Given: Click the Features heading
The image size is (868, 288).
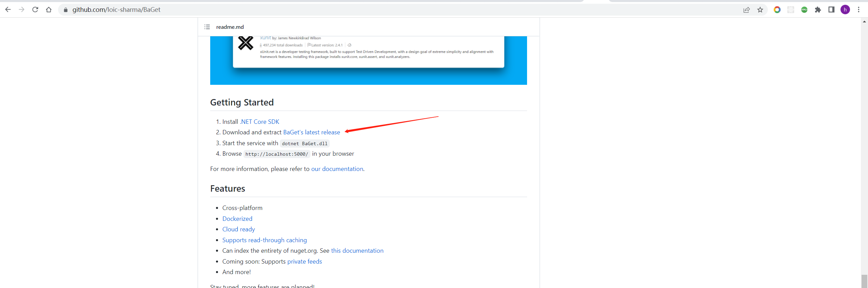Looking at the screenshot, I should pyautogui.click(x=228, y=189).
